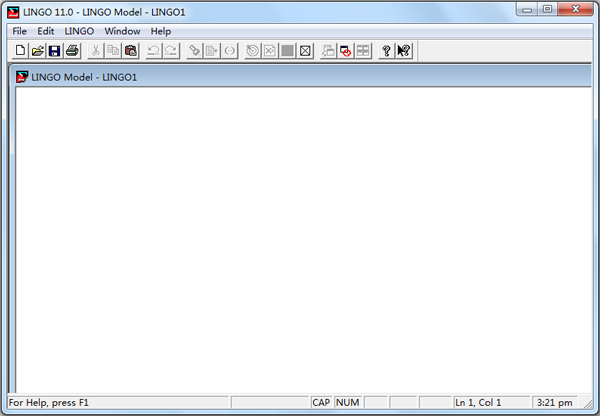This screenshot has width=600, height=416.
Task: Open the Edit menu
Action: [46, 31]
